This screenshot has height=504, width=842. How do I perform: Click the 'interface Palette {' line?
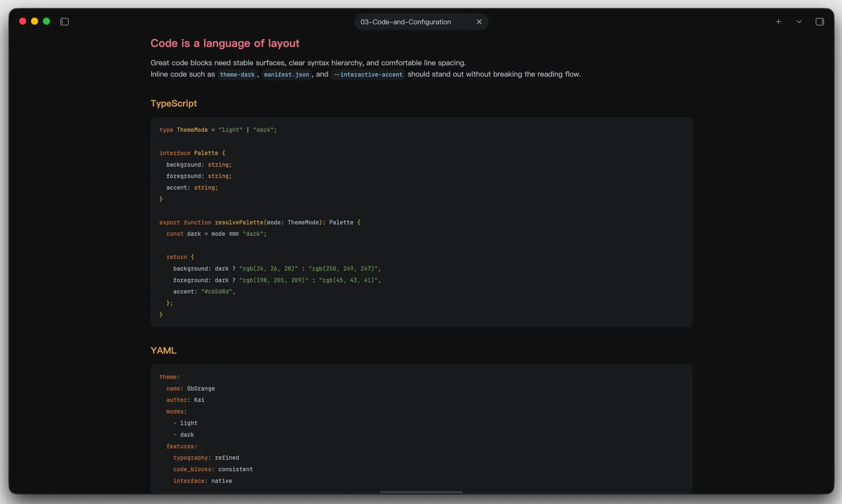(x=192, y=153)
